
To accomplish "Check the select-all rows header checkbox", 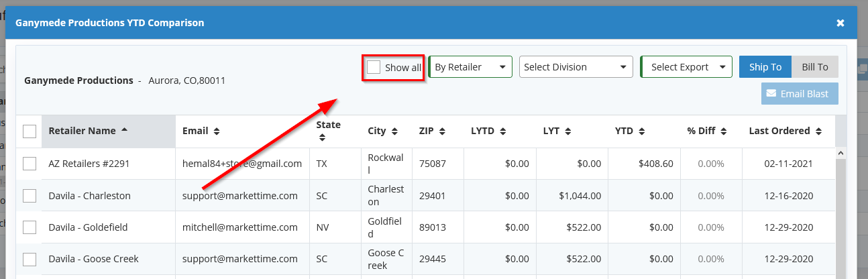I will click(30, 131).
